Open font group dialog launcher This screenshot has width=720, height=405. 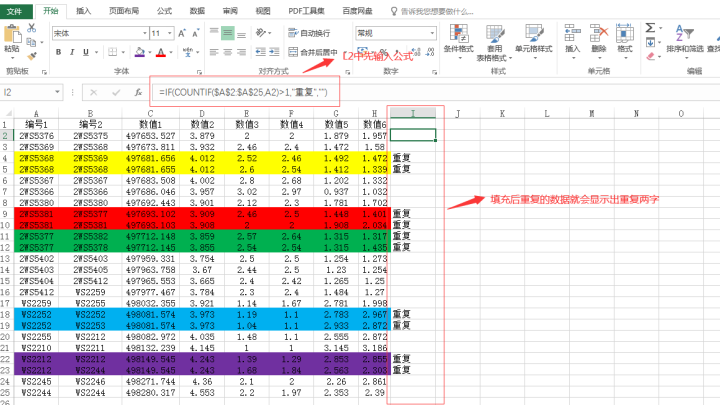[x=199, y=72]
